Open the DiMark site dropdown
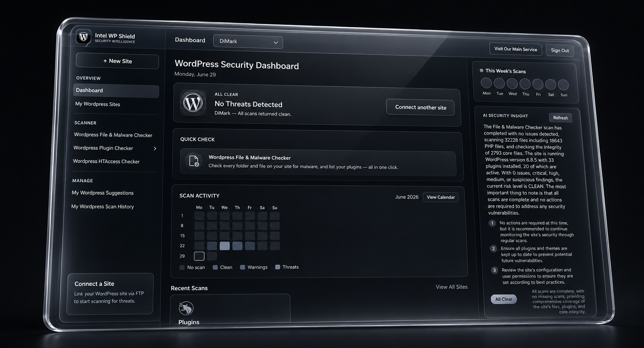The height and width of the screenshot is (348, 644). pyautogui.click(x=248, y=42)
